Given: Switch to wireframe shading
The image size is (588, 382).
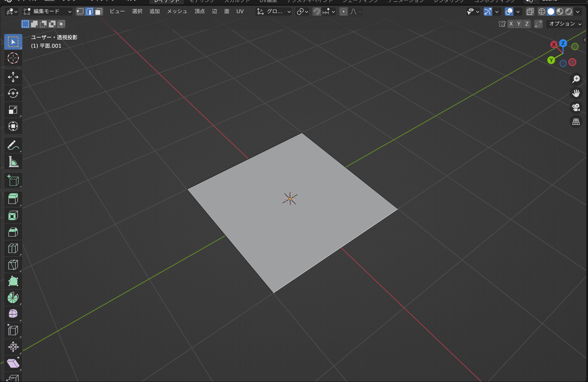Looking at the screenshot, I should tap(542, 11).
